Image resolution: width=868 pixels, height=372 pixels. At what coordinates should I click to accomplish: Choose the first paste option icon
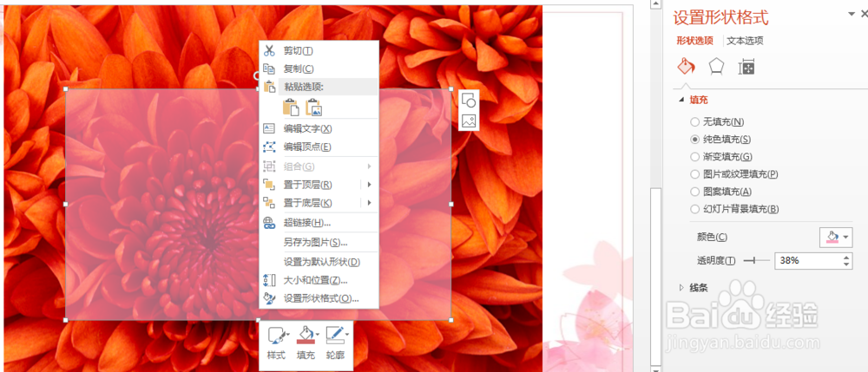pyautogui.click(x=291, y=108)
